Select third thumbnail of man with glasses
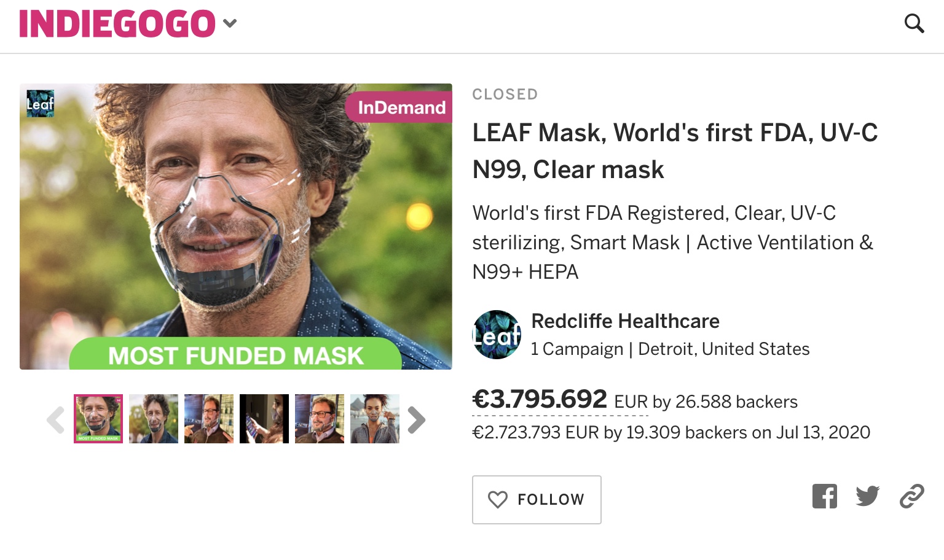This screenshot has width=944, height=560. pos(209,419)
